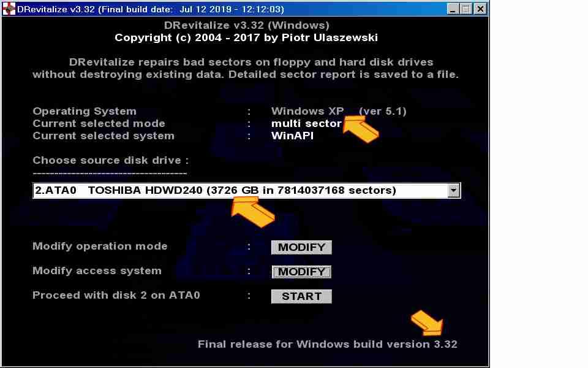Click the Final release build version text
This screenshot has height=368, width=588.
point(327,344)
